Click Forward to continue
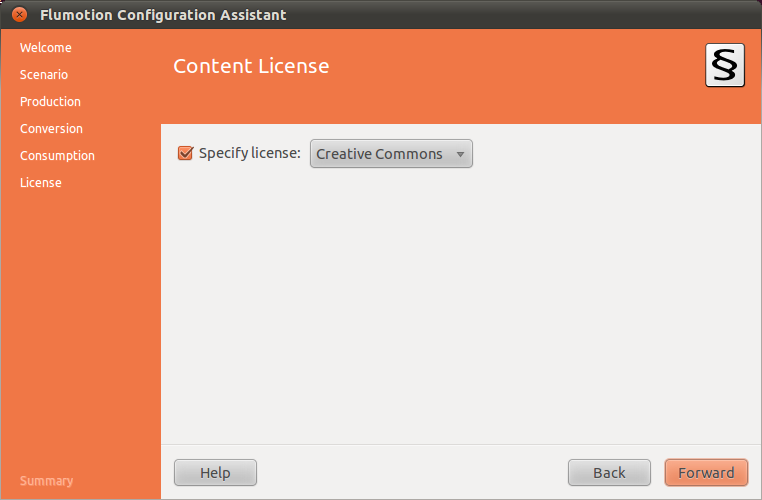This screenshot has width=762, height=500. point(706,473)
